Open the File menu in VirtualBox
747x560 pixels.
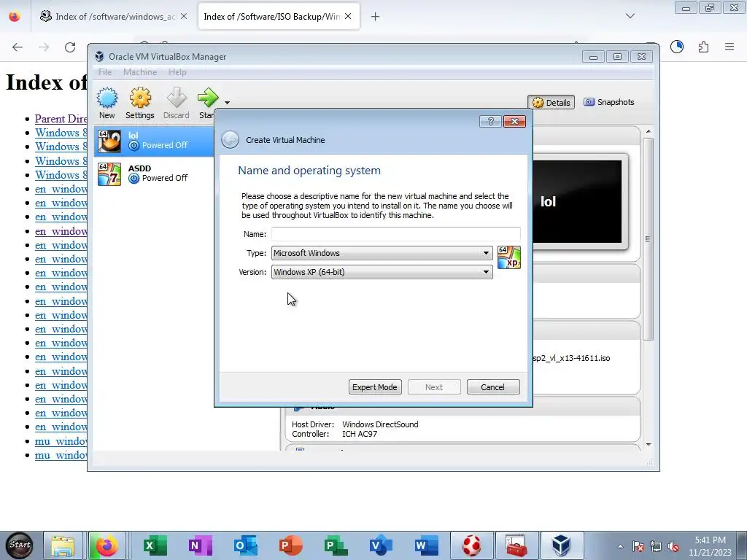coord(105,72)
